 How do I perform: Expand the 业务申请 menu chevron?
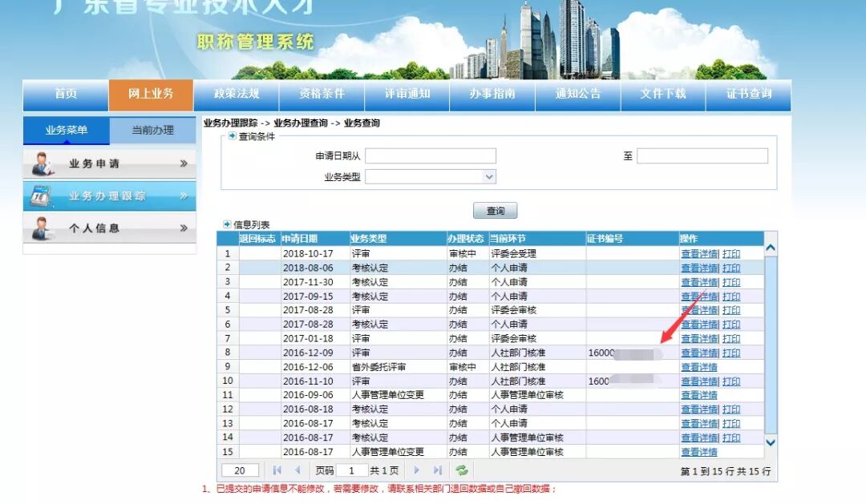point(184,163)
